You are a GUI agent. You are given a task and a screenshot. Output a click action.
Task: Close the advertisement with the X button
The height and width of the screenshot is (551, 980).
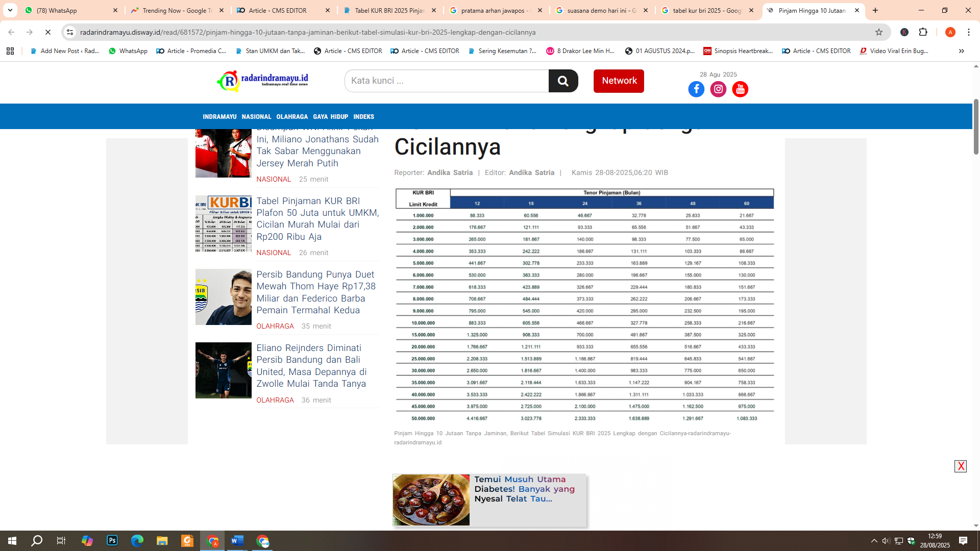(961, 466)
